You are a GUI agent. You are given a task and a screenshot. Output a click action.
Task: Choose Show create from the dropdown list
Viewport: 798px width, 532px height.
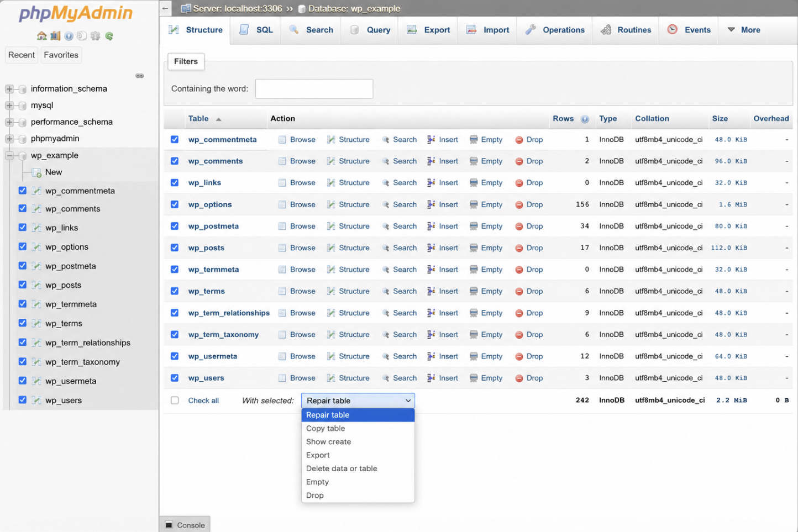tap(358, 441)
